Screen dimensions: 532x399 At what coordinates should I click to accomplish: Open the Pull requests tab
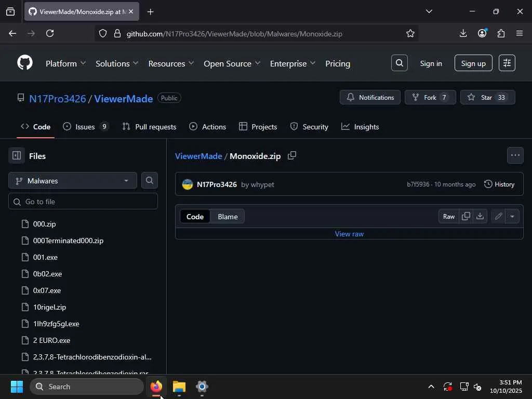pos(149,127)
